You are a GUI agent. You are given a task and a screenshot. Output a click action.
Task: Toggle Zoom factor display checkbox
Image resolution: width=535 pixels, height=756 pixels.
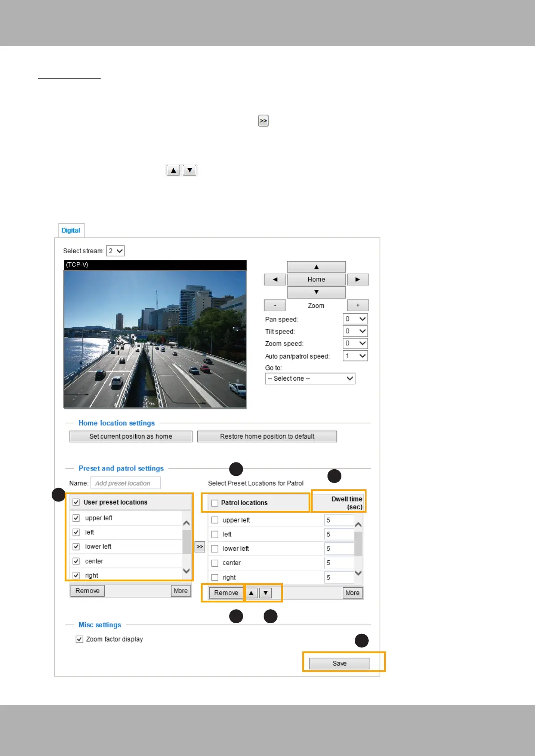80,639
